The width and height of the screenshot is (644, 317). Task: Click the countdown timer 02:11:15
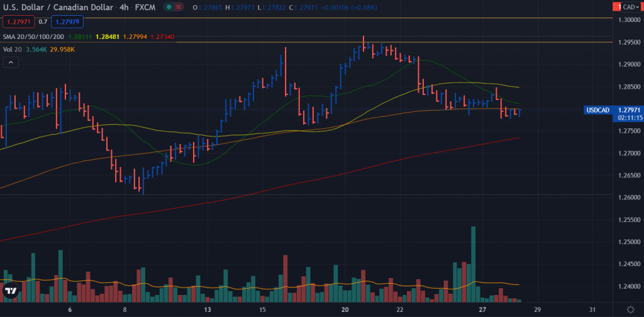pos(629,118)
